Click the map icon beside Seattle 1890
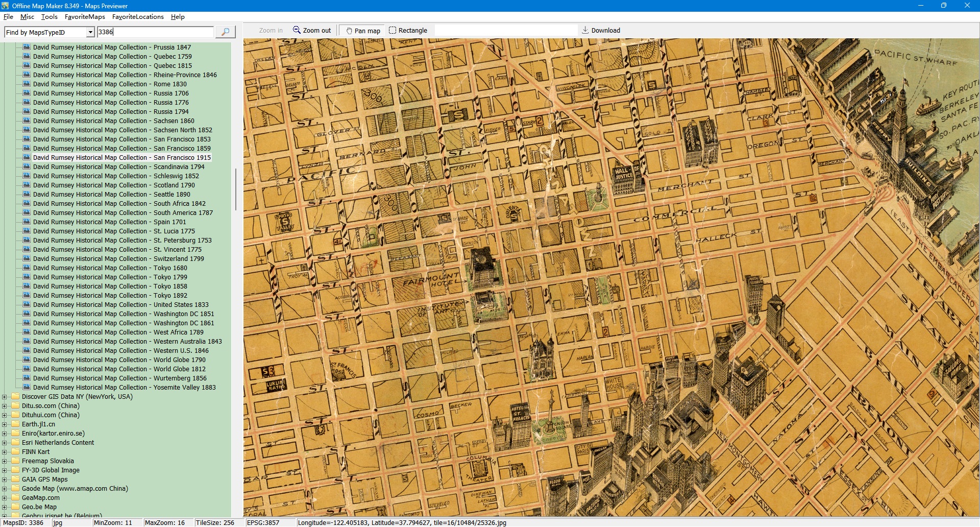The height and width of the screenshot is (527, 980). [x=27, y=194]
